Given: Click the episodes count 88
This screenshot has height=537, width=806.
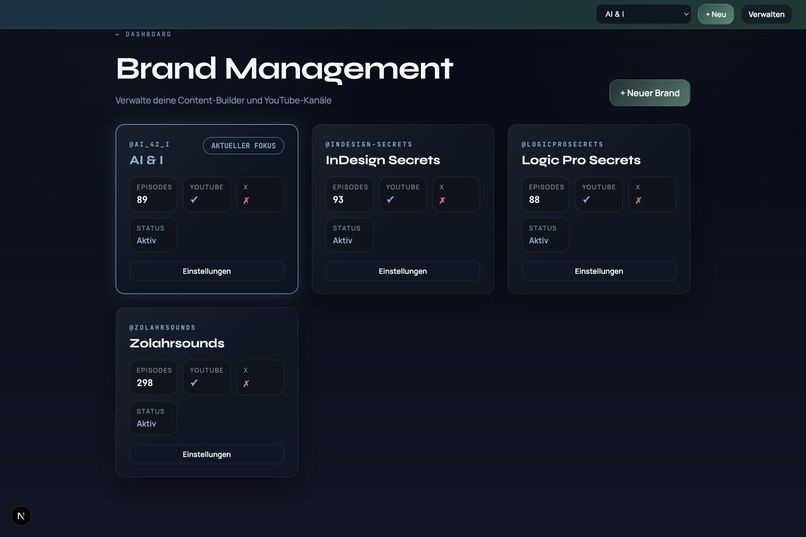Looking at the screenshot, I should [x=535, y=199].
